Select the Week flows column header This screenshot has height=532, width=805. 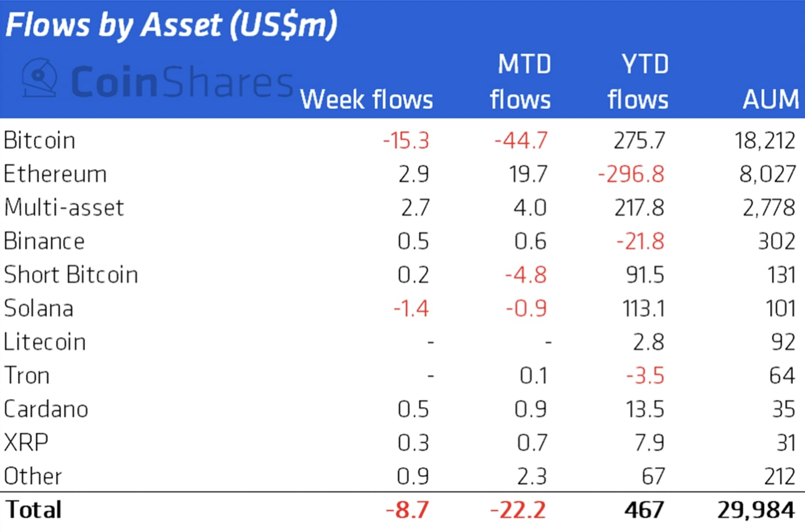click(x=367, y=99)
